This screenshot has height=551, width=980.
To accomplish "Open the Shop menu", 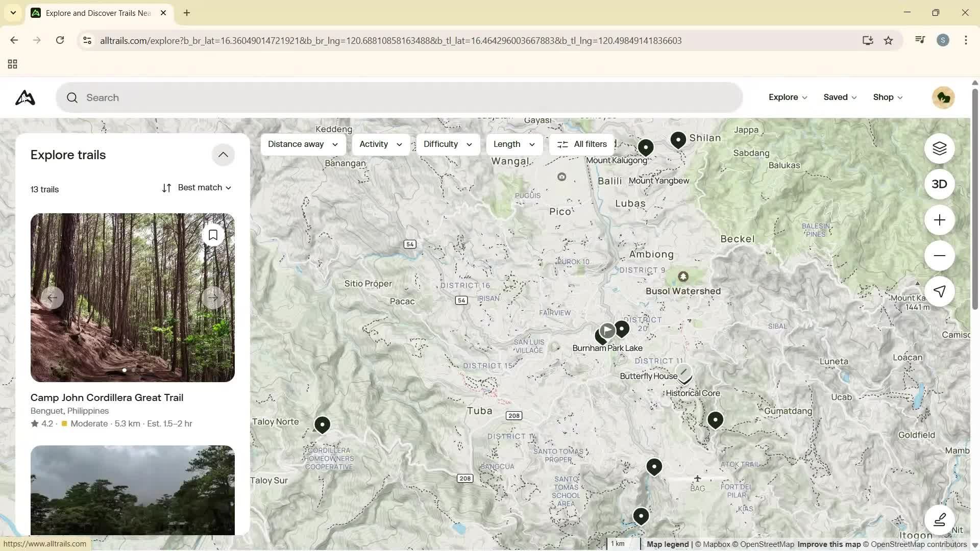I will [887, 97].
